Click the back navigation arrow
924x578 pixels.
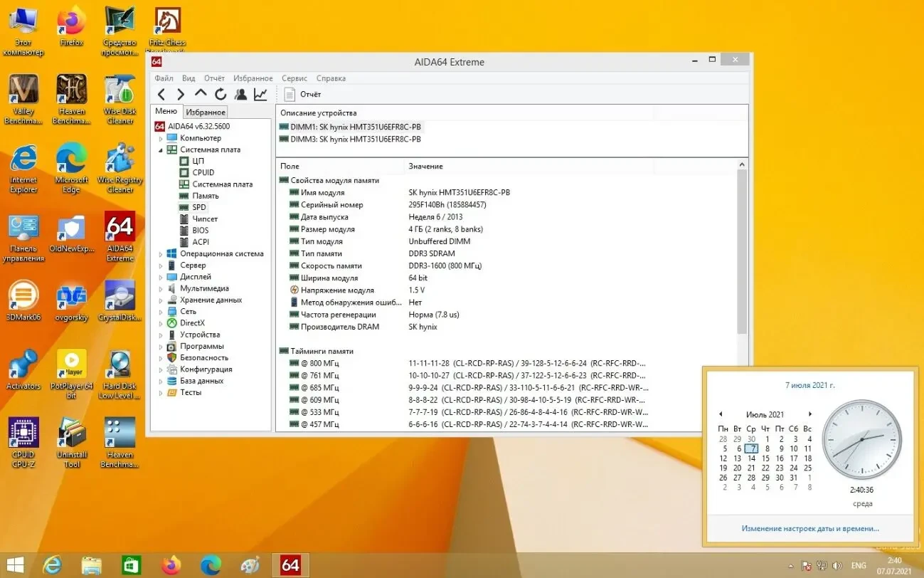[x=161, y=93]
